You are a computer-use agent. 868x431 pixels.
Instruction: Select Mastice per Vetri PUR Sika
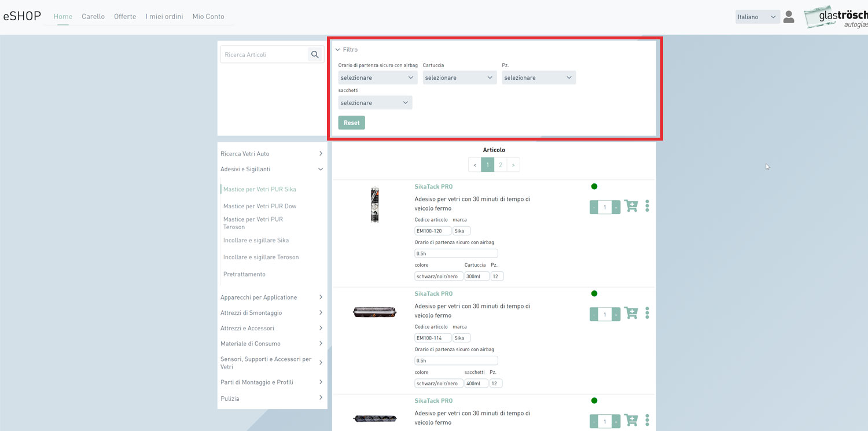[x=260, y=189]
